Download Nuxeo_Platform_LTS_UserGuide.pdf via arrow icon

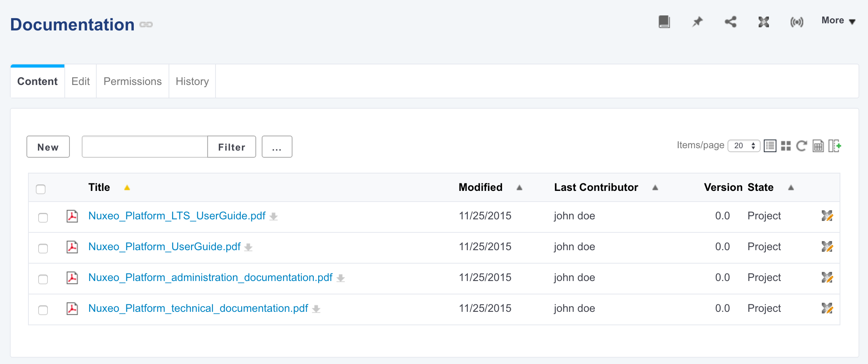pos(274,217)
